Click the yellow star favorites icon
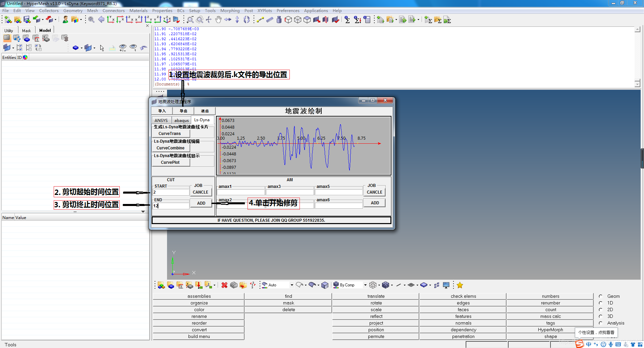 tap(460, 285)
